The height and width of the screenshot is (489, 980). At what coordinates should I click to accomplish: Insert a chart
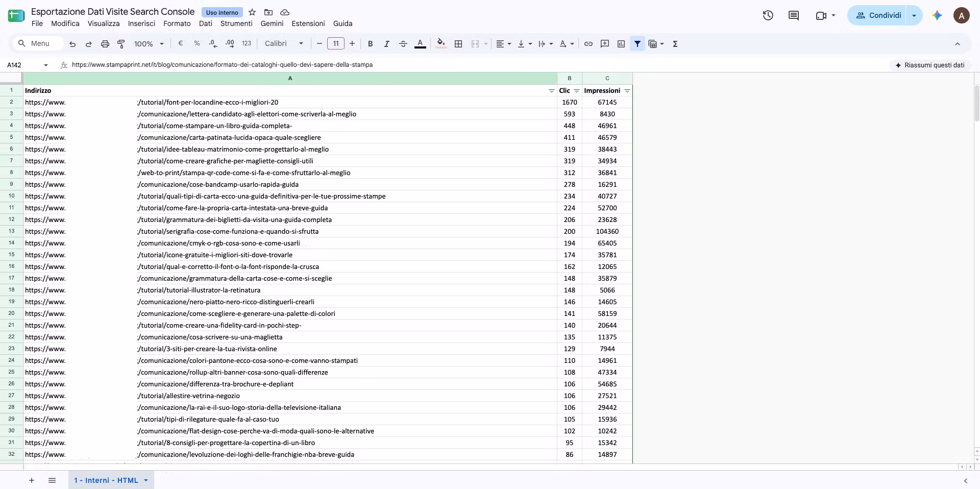tap(621, 44)
